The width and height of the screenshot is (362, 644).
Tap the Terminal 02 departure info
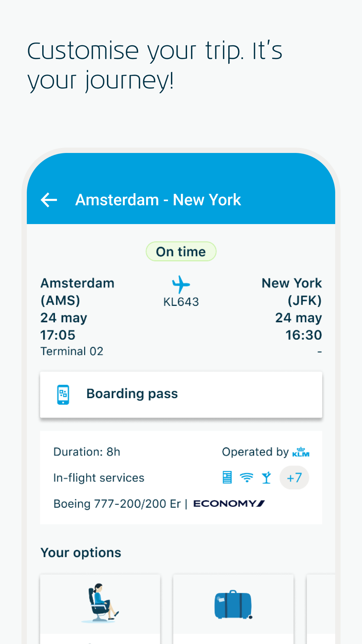[x=72, y=351]
